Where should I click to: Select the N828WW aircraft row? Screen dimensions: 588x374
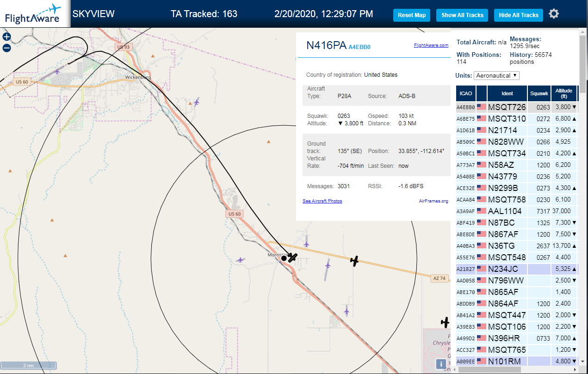[516, 142]
